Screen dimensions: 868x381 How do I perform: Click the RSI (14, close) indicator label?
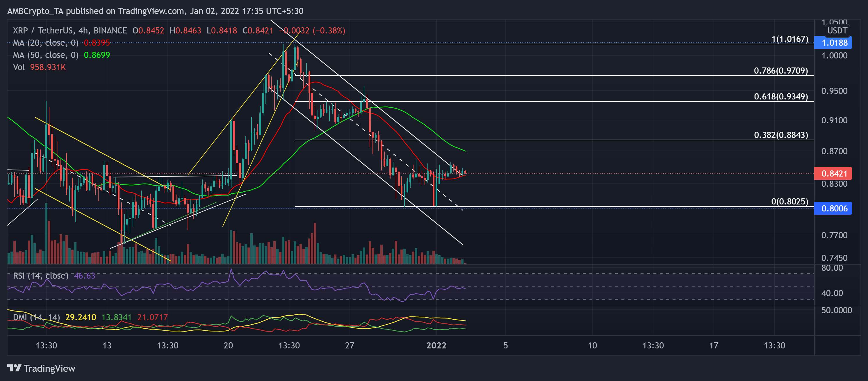pyautogui.click(x=40, y=275)
